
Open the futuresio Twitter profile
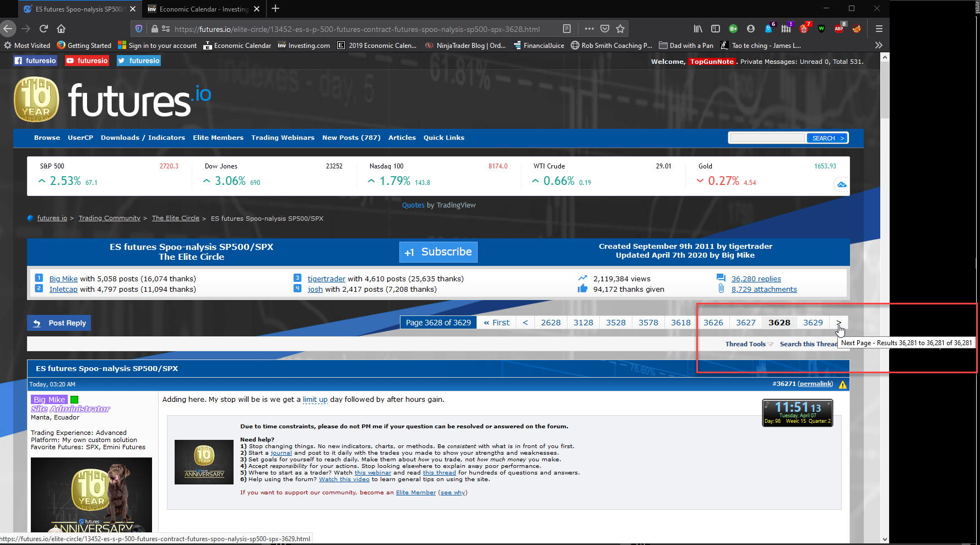coord(139,61)
